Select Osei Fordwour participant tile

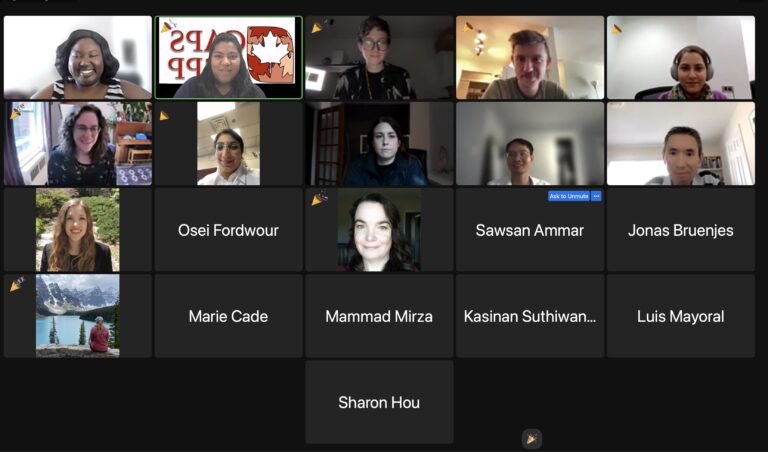coord(228,230)
